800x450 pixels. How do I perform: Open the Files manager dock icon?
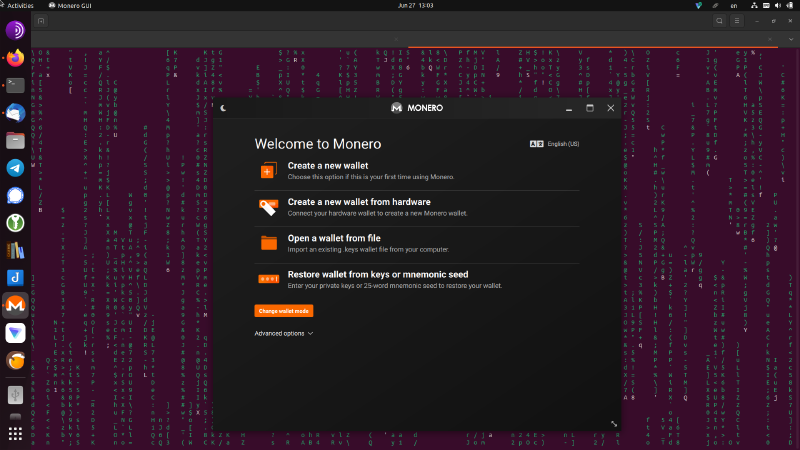(x=15, y=140)
